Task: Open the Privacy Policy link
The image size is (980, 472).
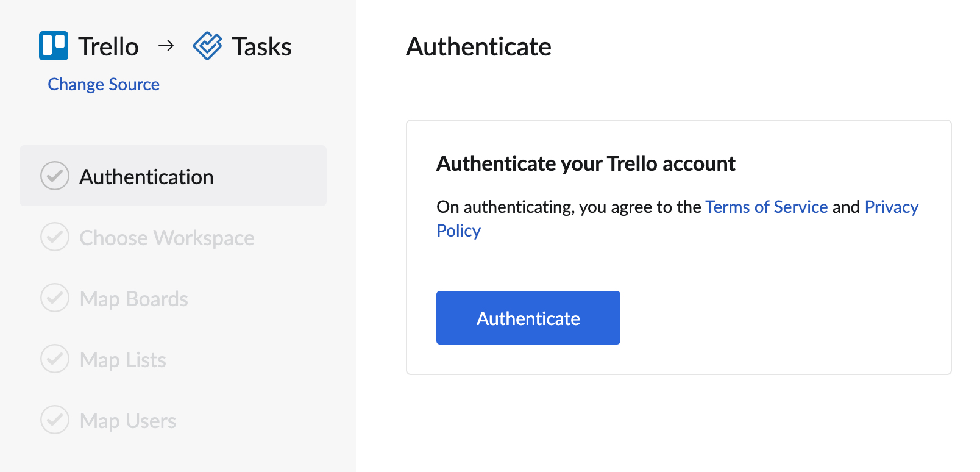Action: [891, 207]
